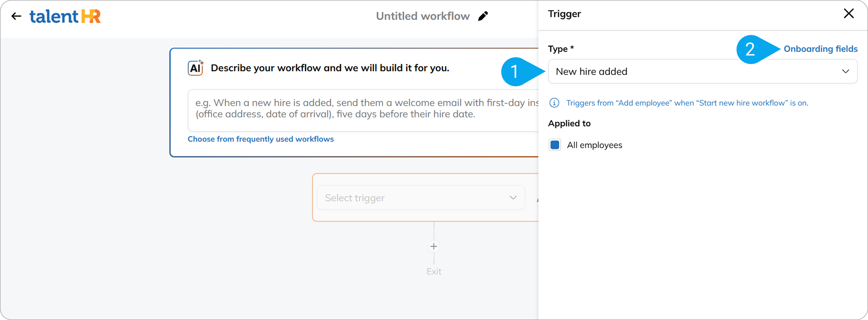Click the 'Triggers from Add employee' note
This screenshot has height=320, width=868.
pos(687,103)
